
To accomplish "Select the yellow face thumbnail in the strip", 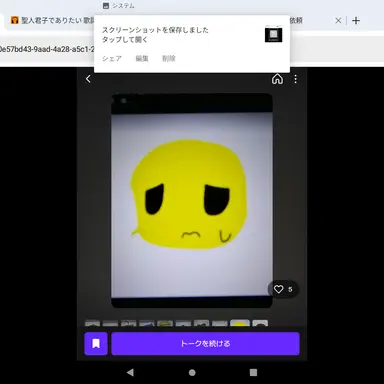I will coord(240,323).
